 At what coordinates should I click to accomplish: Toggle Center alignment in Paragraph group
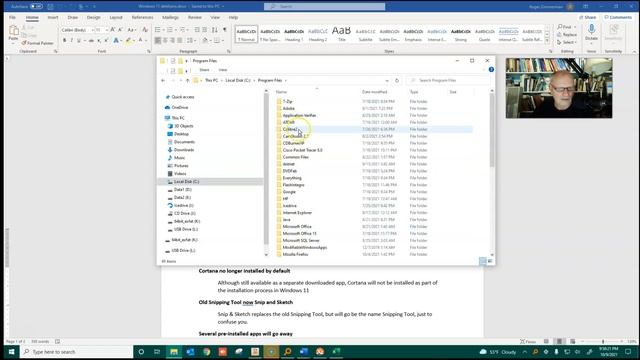click(165, 40)
